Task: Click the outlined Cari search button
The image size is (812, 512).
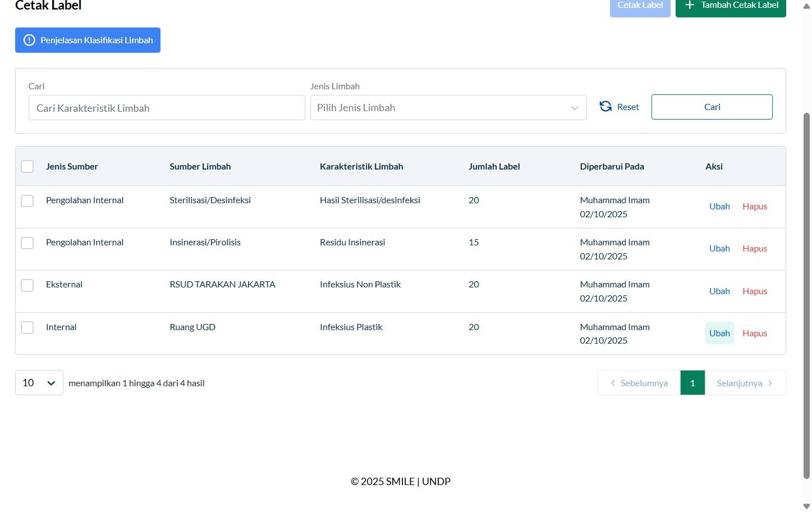Action: pyautogui.click(x=712, y=107)
